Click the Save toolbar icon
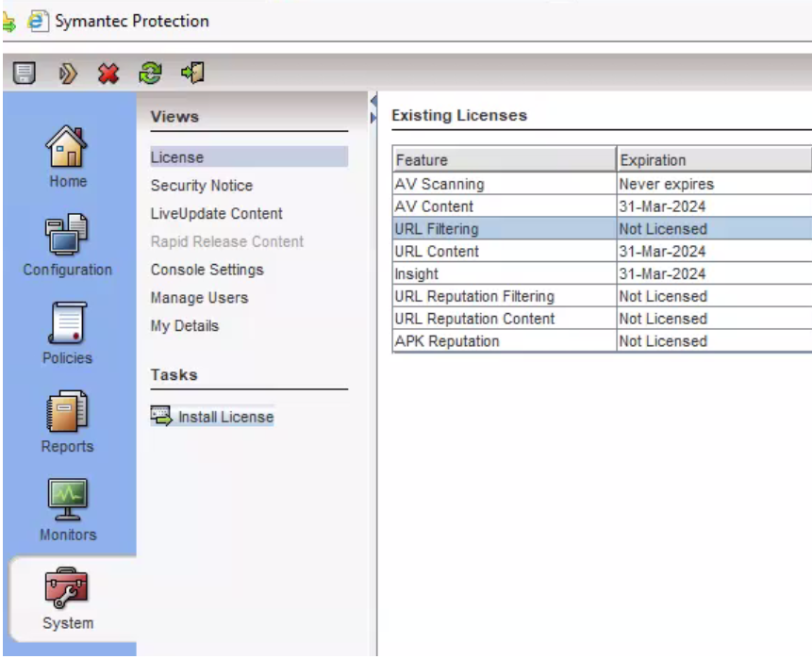The height and width of the screenshot is (659, 812). click(x=25, y=74)
